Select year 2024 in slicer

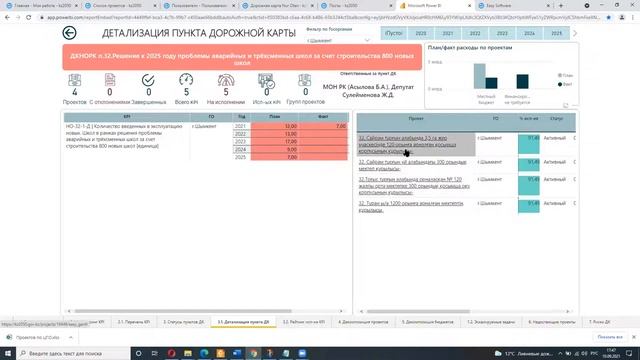coord(529,33)
